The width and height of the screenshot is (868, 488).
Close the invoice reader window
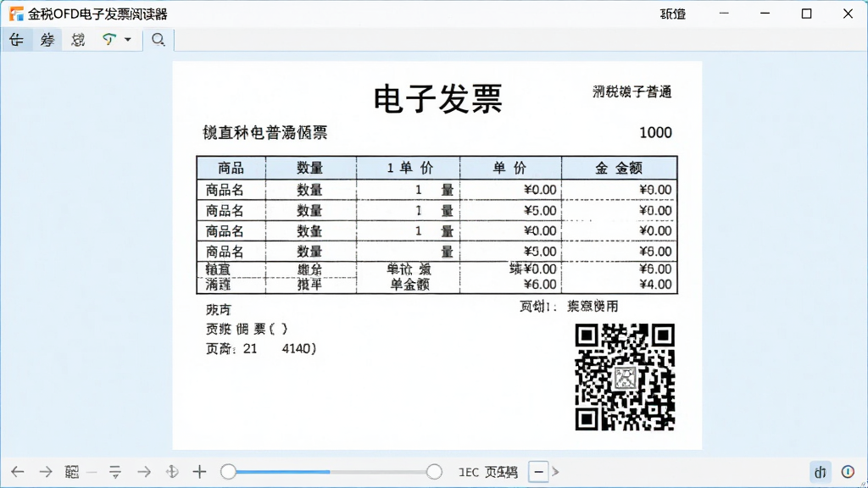click(848, 14)
